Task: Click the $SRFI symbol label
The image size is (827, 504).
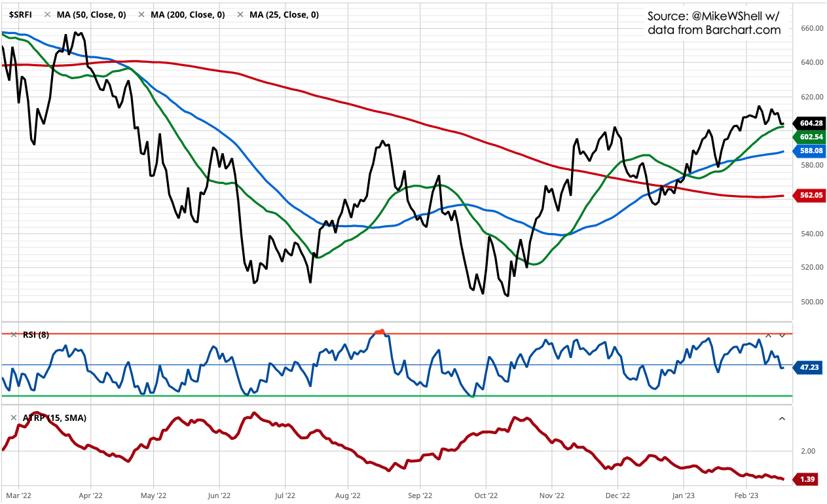Action: [x=20, y=14]
